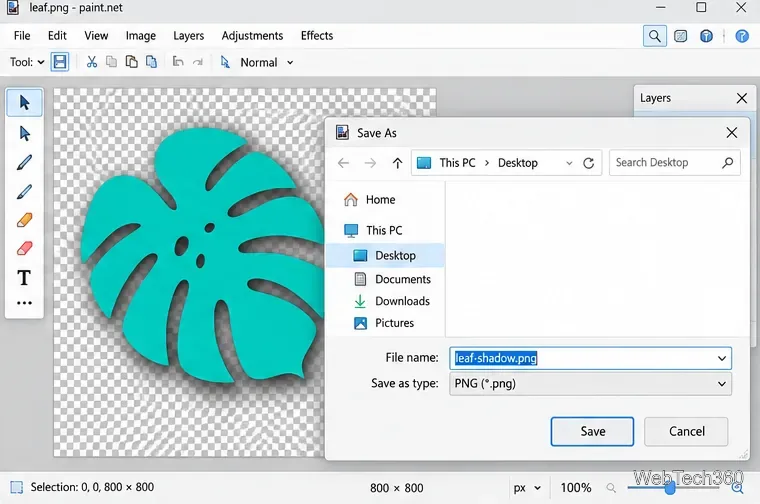Click the zoom slider handle
This screenshot has width=760, height=504.
(x=670, y=488)
